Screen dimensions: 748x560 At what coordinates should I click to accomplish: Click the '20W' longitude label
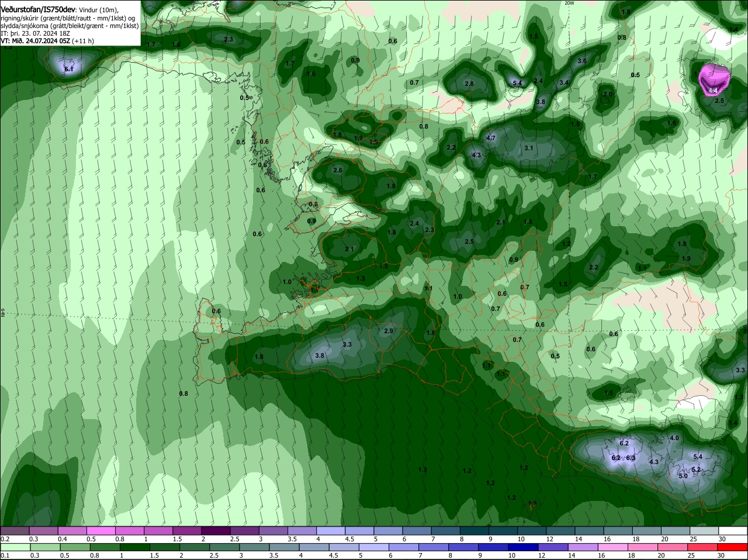pos(569,3)
